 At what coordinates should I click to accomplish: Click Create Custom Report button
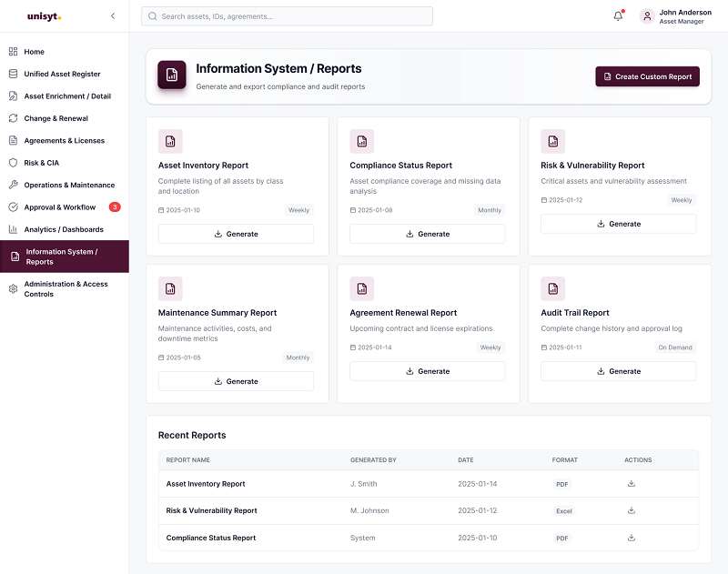[647, 76]
